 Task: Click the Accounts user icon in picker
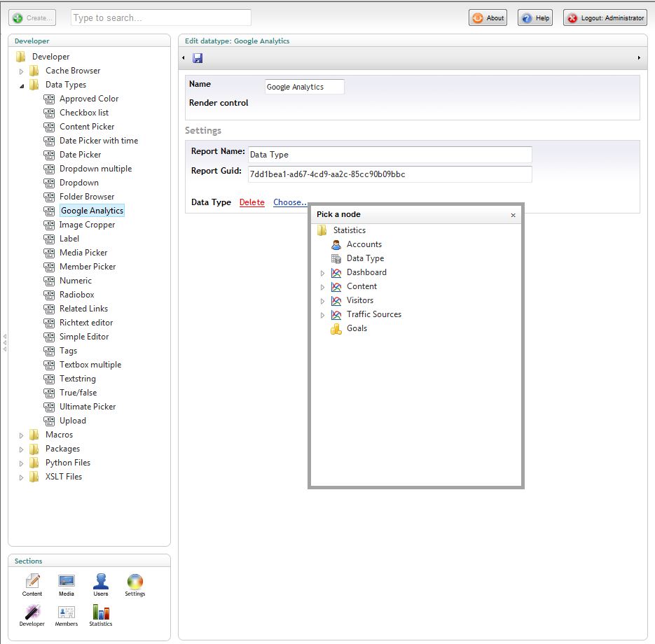click(x=336, y=244)
